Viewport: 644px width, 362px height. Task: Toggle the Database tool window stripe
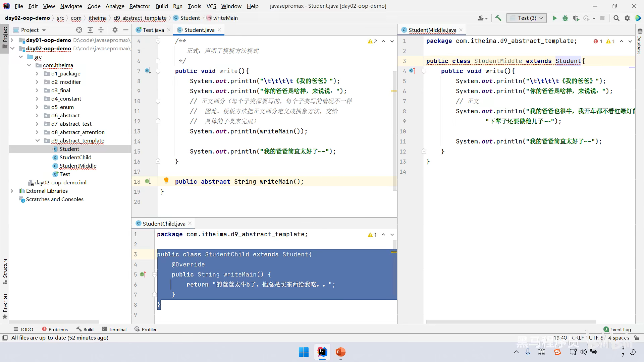[x=639, y=42]
